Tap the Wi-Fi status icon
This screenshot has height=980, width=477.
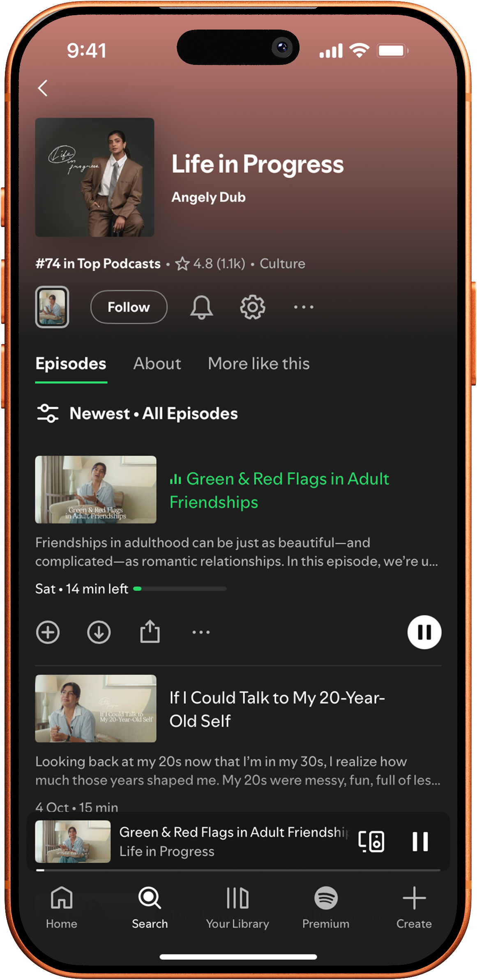coord(359,50)
